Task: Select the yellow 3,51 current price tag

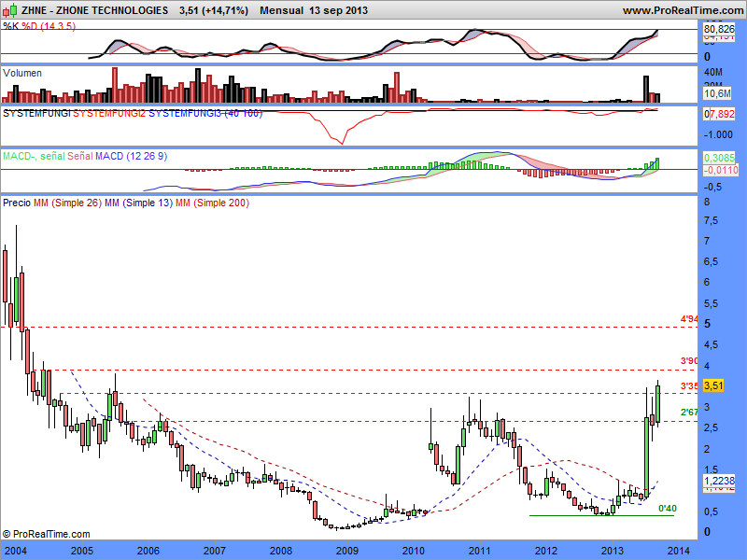Action: (713, 385)
